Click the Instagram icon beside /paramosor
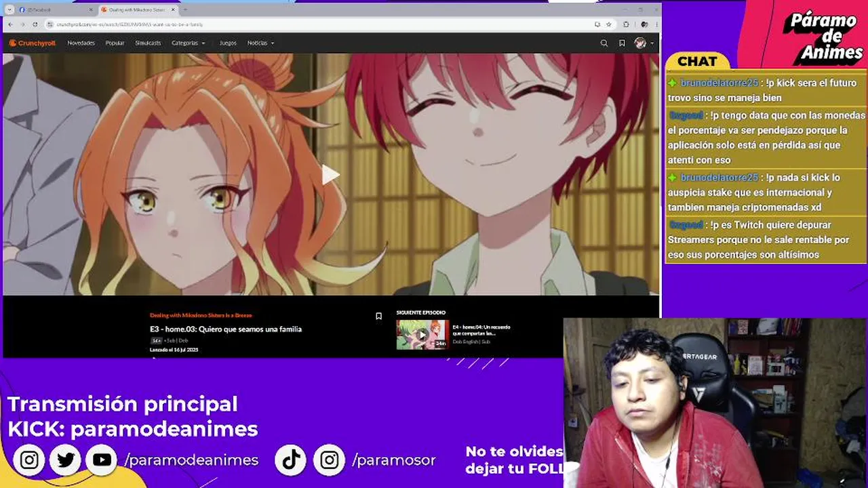Screen dimensions: 868x488 (330, 460)
